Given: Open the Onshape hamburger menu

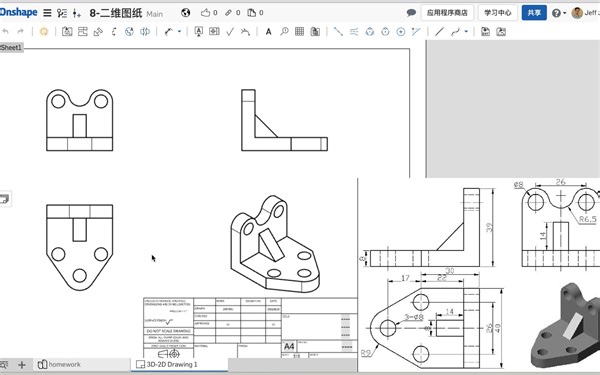Looking at the screenshot, I should [x=47, y=13].
